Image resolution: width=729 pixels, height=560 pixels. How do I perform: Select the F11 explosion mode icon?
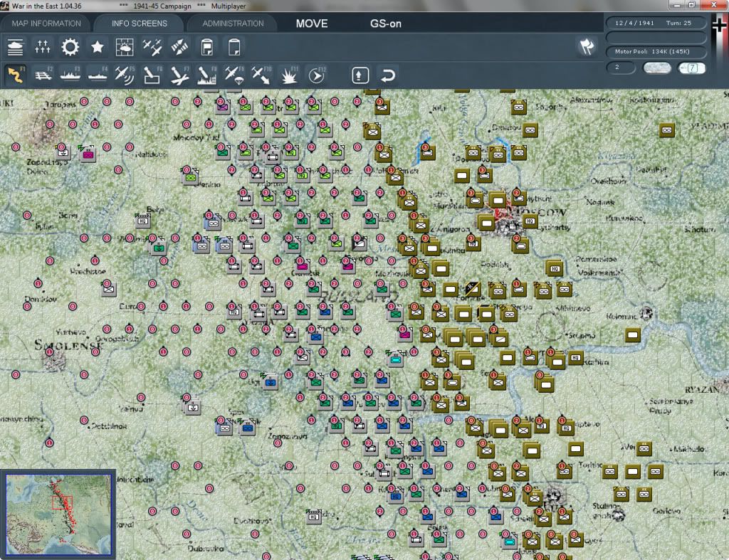pyautogui.click(x=289, y=75)
